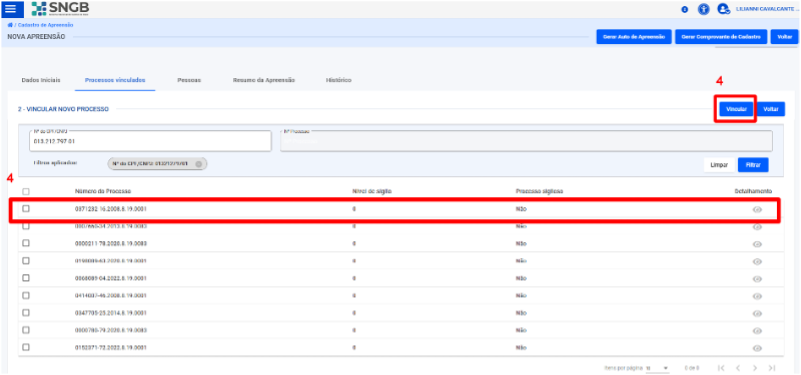Click the home icon in the breadcrumb
This screenshot has height=375, width=801.
[10, 25]
